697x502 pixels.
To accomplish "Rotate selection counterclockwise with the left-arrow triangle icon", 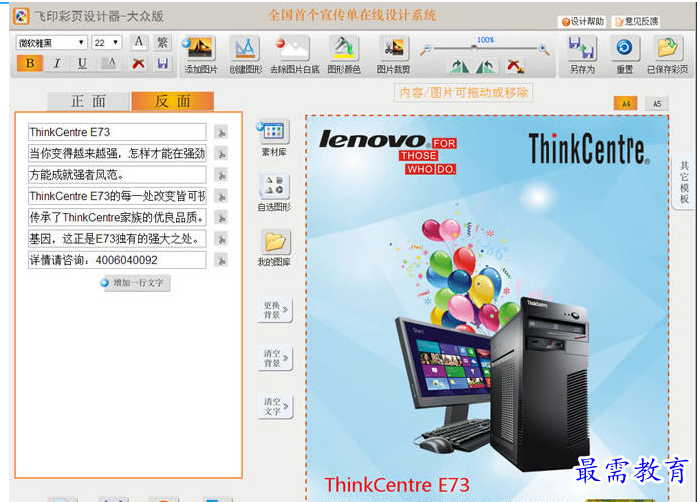I will [486, 67].
